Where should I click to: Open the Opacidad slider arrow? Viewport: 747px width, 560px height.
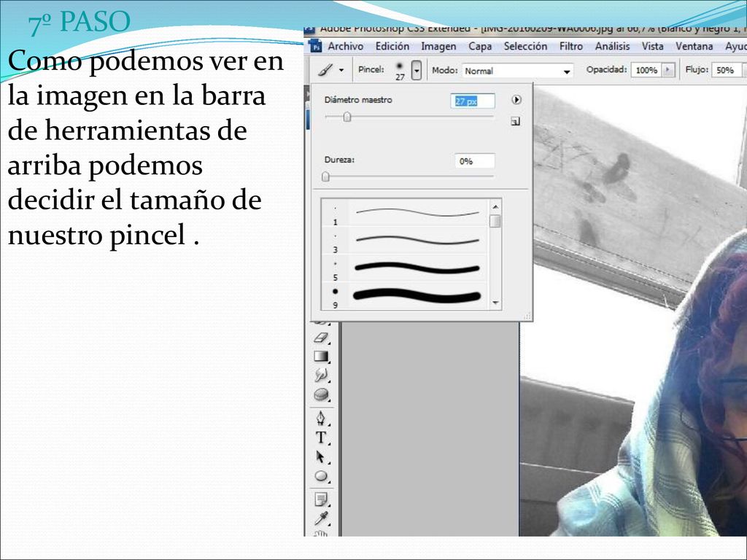[x=668, y=70]
